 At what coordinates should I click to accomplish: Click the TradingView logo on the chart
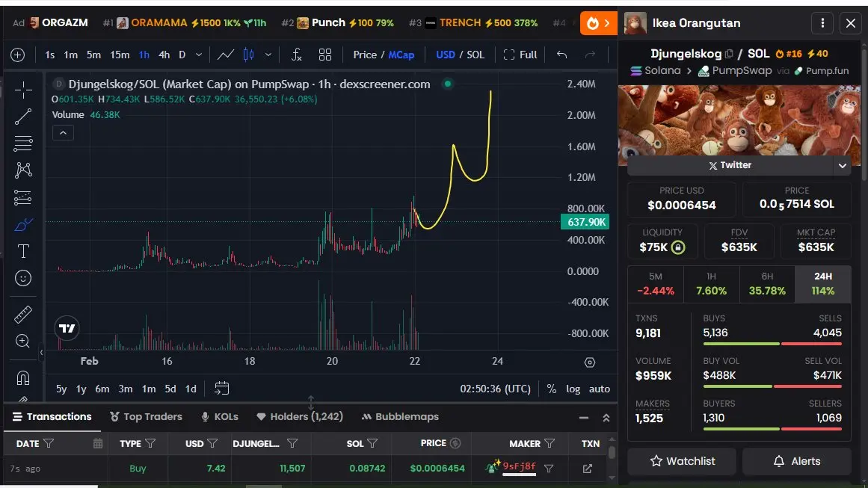point(67,328)
